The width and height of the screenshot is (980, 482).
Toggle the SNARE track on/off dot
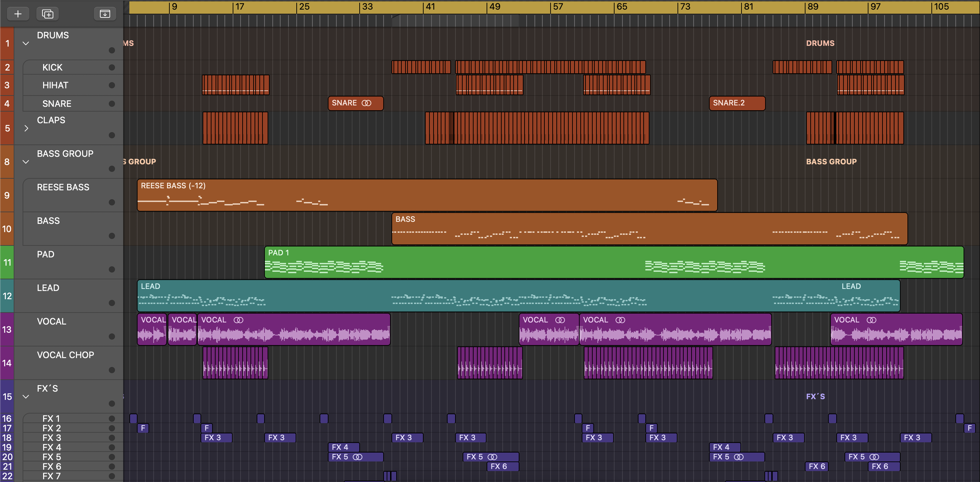[x=112, y=104]
